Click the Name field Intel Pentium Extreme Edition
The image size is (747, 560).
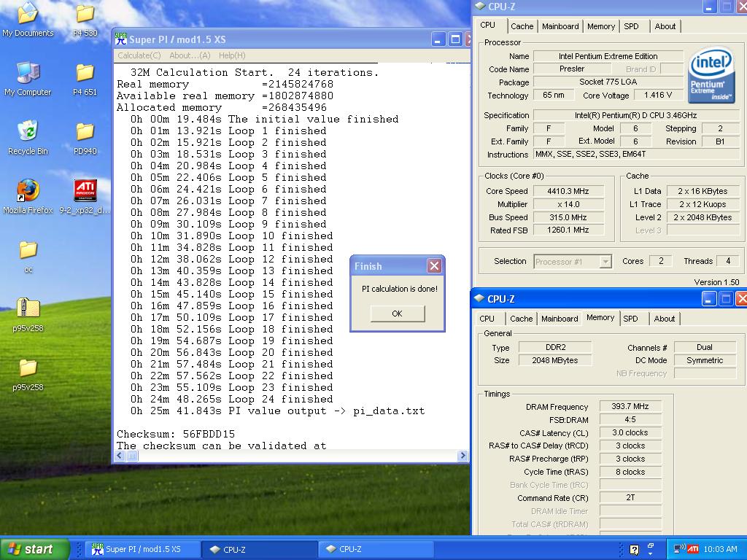608,56
